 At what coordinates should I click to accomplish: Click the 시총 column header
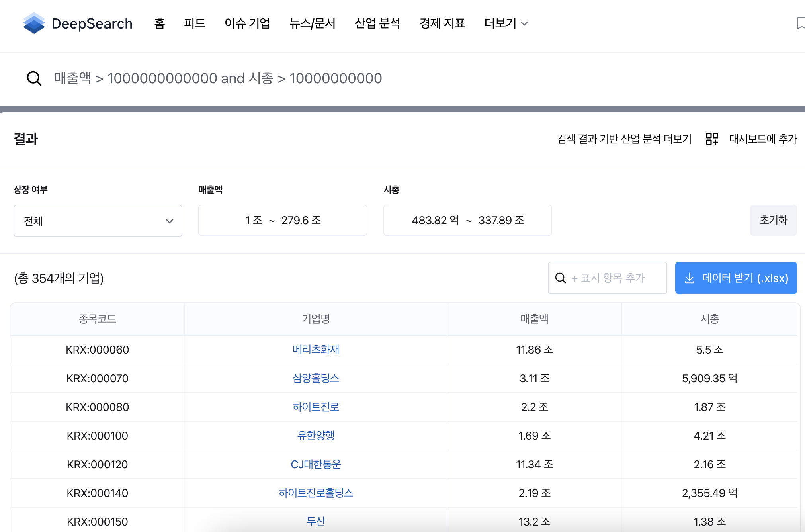(x=709, y=319)
